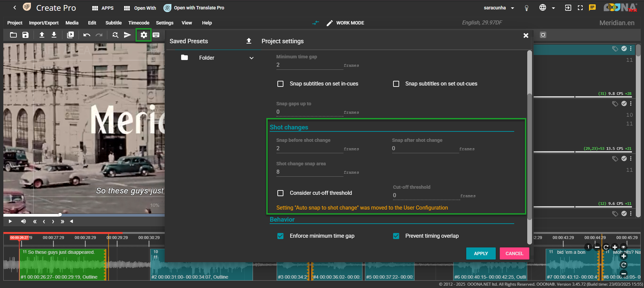Click the APPLY button

(x=481, y=253)
